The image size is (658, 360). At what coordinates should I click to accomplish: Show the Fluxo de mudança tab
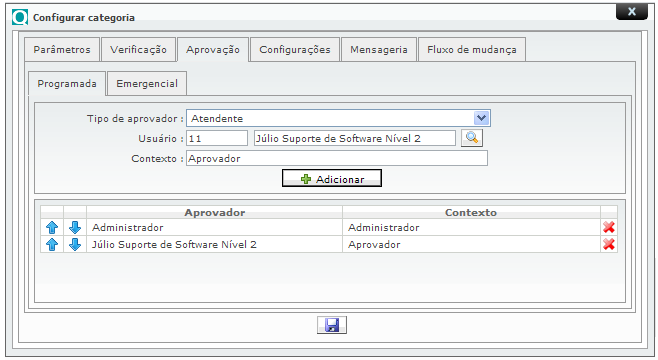(x=472, y=50)
